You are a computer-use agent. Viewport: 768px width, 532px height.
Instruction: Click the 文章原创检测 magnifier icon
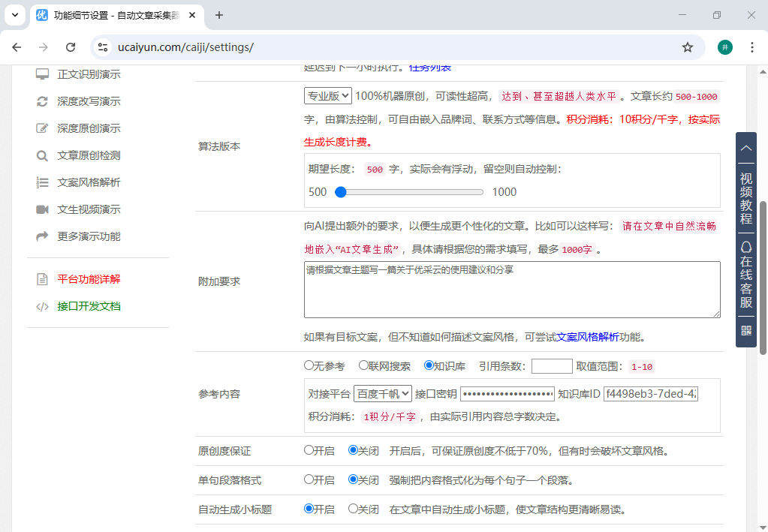(43, 155)
